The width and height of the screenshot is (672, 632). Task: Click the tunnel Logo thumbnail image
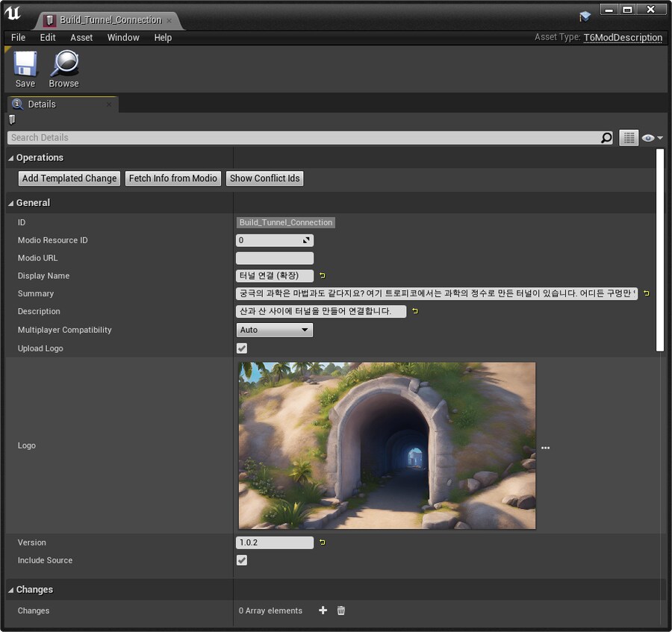tap(387, 445)
